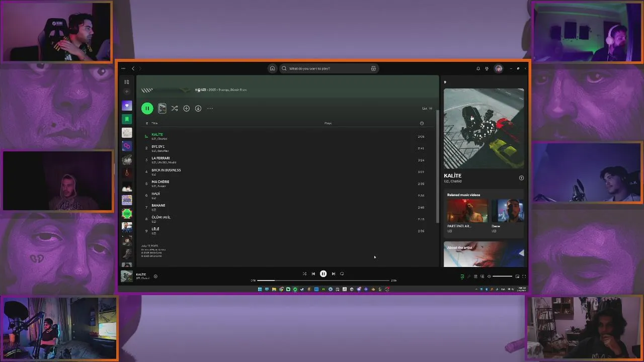The width and height of the screenshot is (644, 362).
Task: Open the notifications bell
Action: (478, 68)
